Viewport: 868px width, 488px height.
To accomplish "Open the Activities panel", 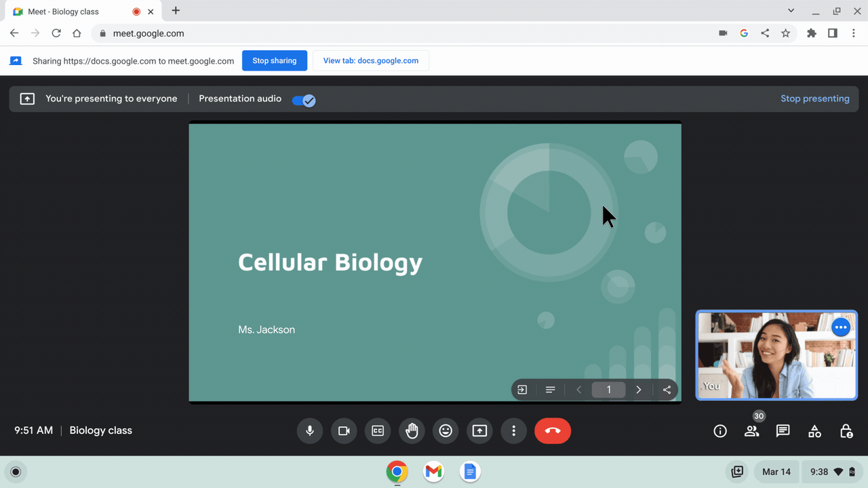I will pyautogui.click(x=814, y=431).
